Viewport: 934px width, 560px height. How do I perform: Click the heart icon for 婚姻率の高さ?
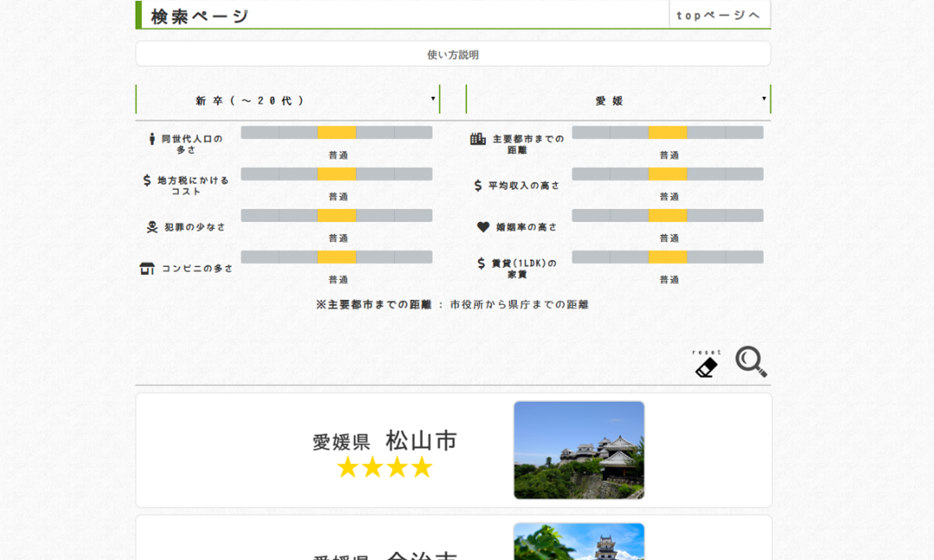483,227
